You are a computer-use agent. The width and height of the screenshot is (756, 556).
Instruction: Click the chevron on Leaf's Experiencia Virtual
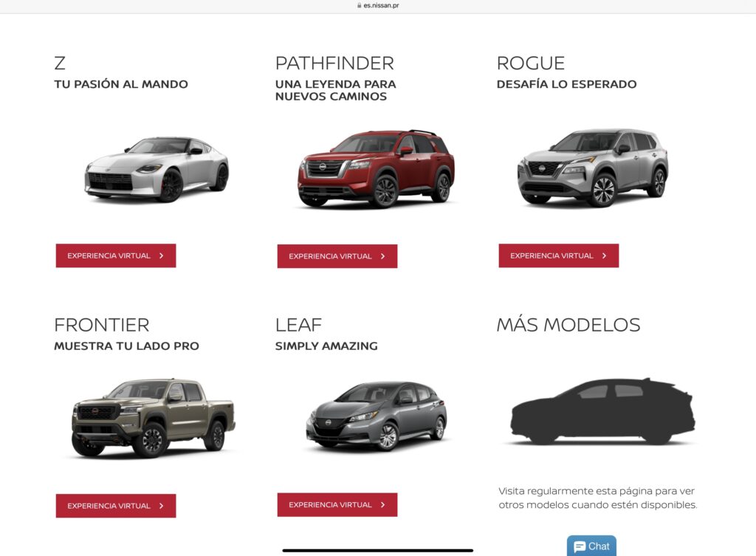[383, 504]
